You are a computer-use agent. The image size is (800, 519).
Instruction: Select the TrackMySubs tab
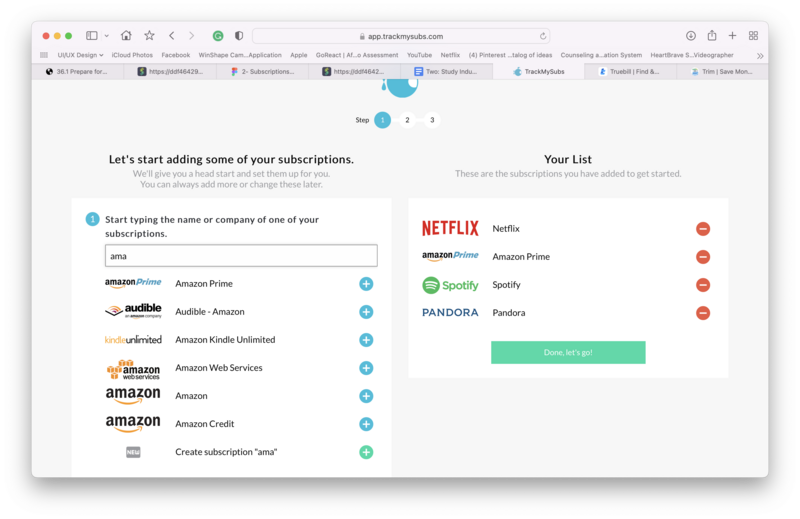539,71
